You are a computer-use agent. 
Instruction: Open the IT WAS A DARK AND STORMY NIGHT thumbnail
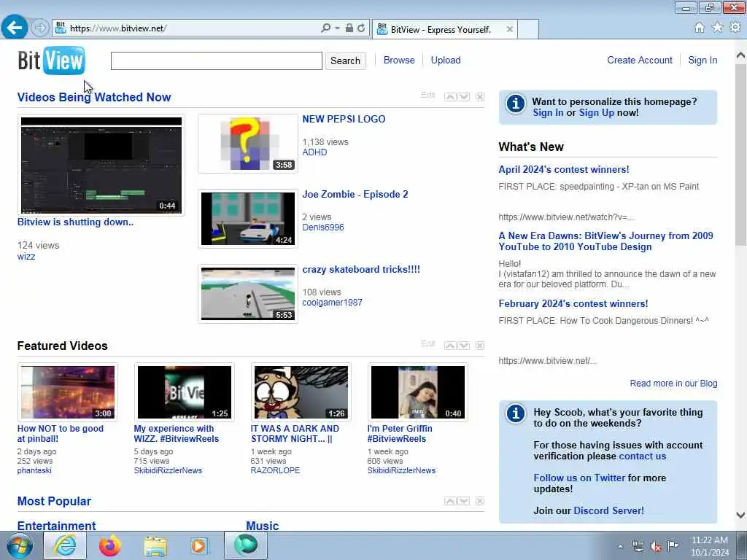pyautogui.click(x=301, y=392)
